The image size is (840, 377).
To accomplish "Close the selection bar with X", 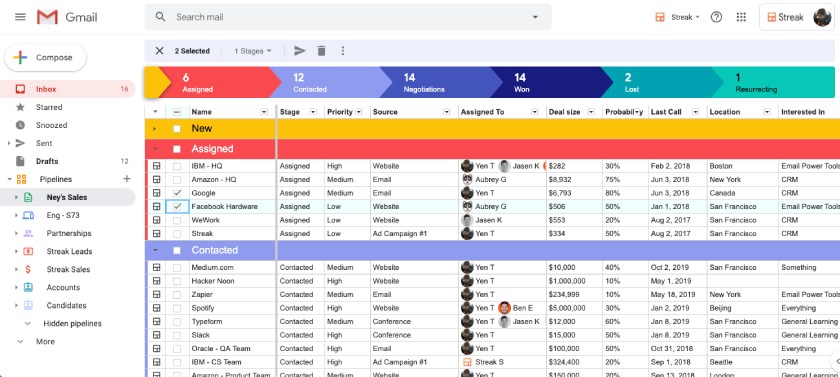I will (x=159, y=51).
